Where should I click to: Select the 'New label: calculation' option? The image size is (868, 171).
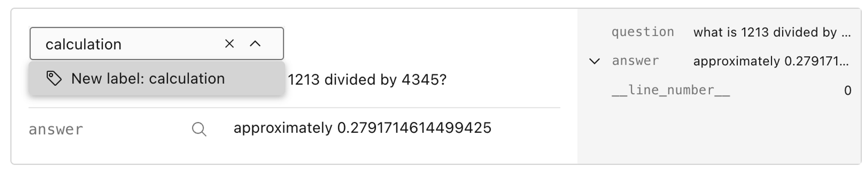point(157,79)
